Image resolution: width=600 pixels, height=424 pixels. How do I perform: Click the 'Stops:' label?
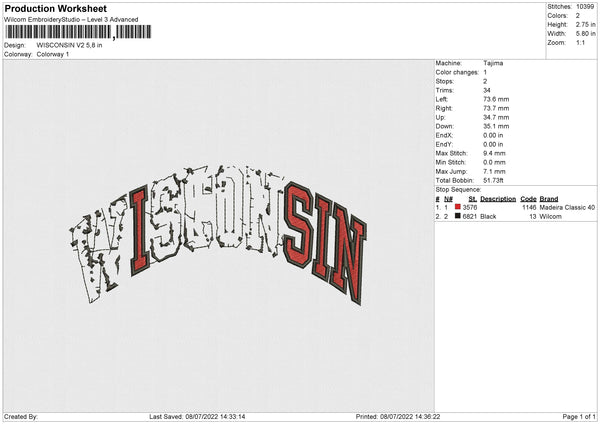click(x=445, y=81)
